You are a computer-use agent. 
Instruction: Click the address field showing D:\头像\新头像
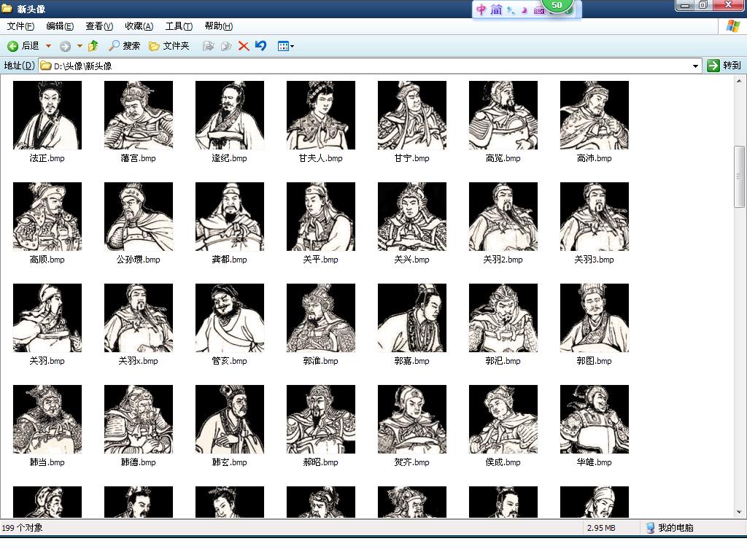coord(365,66)
